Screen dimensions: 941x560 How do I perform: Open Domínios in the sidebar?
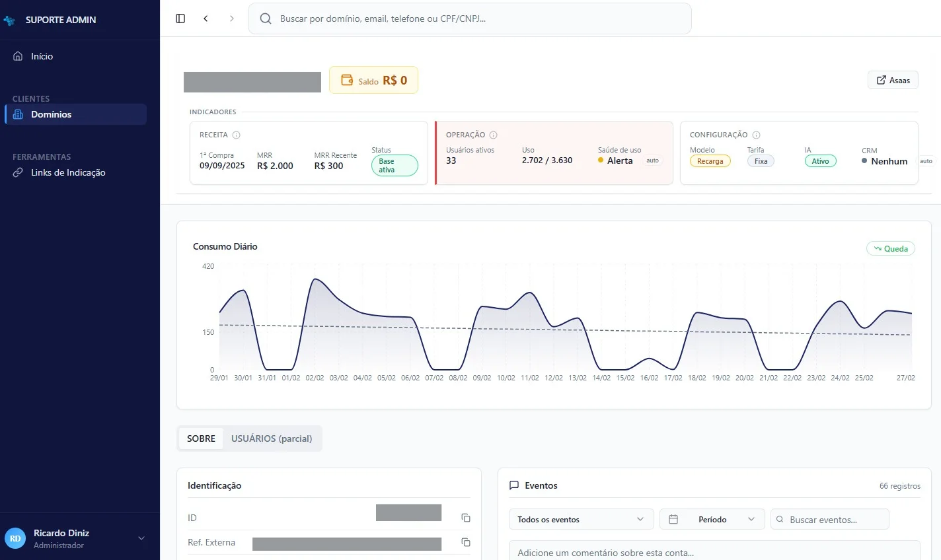tap(75, 114)
